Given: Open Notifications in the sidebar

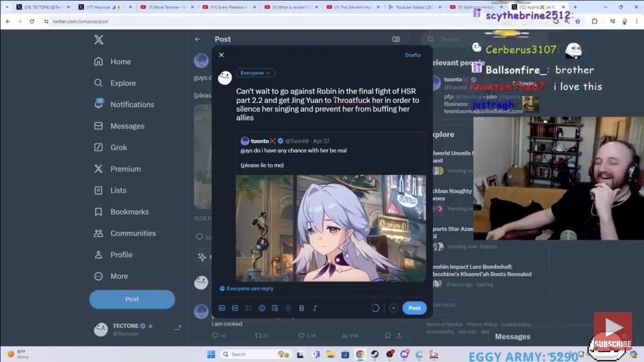Looking at the screenshot, I should [x=123, y=105].
